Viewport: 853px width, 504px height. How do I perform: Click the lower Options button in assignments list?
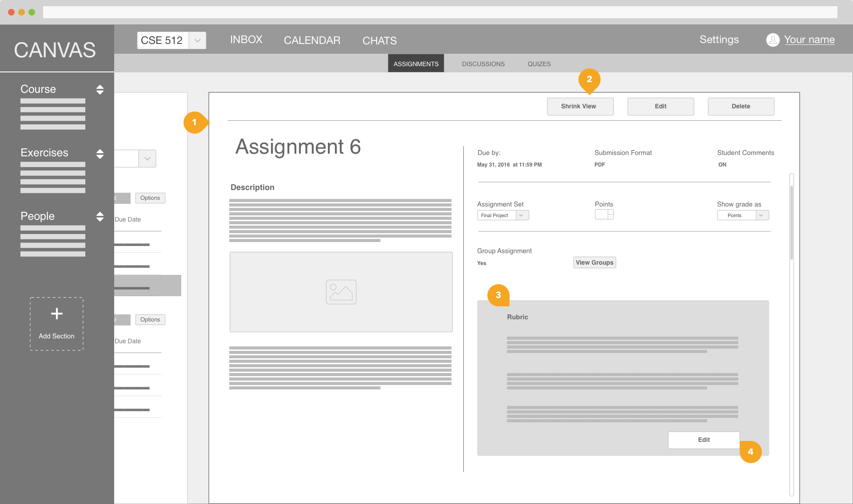coord(150,320)
